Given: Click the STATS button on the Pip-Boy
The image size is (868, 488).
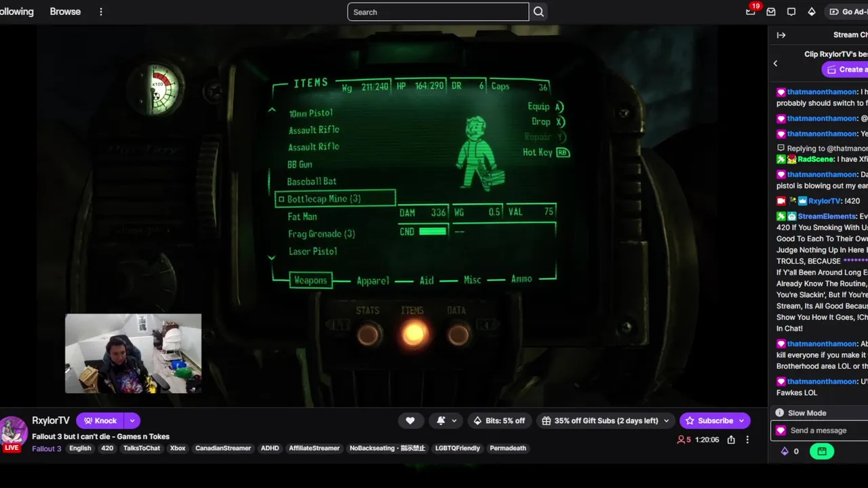Looking at the screenshot, I should [x=368, y=333].
